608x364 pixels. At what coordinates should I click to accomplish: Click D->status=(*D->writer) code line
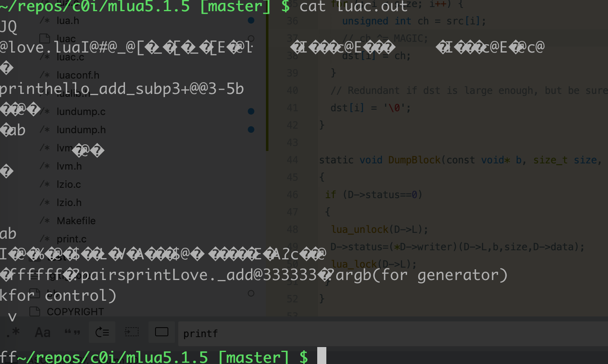click(x=457, y=247)
